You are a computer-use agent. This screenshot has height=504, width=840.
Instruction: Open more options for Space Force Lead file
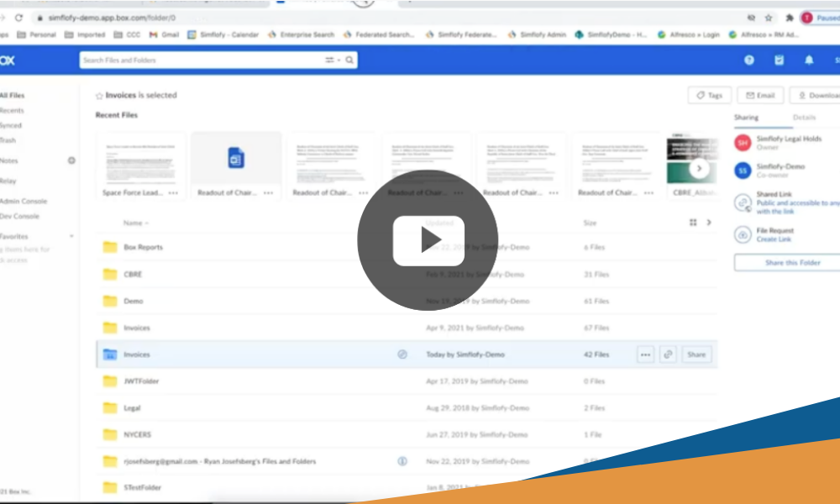point(173,193)
